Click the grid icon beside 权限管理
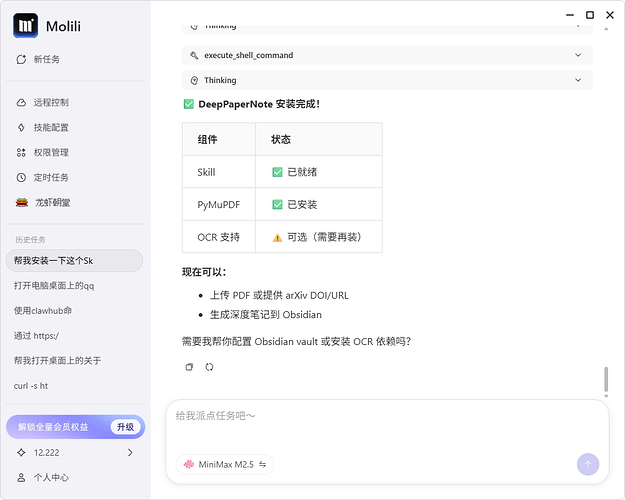625x500 pixels. [21, 152]
